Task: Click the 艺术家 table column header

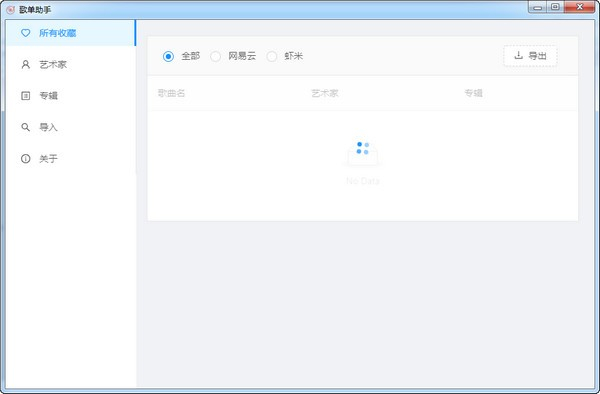Action: click(x=324, y=93)
